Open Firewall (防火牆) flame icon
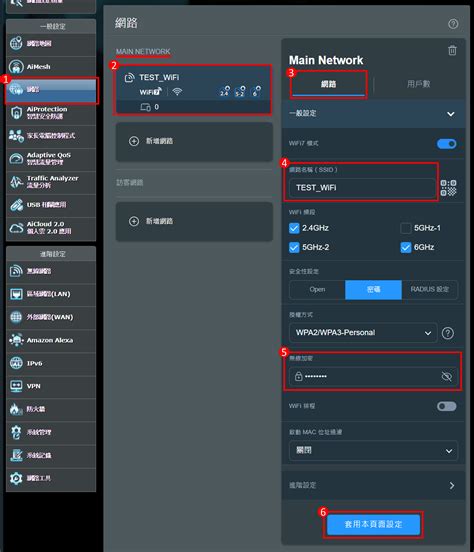Screen dimensions: 474x552 (x=15, y=409)
